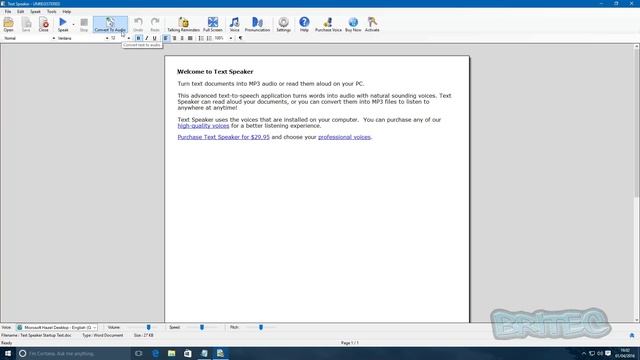Image resolution: width=640 pixels, height=360 pixels.
Task: Open the Windows Store taskbar icon
Action: tap(188, 353)
